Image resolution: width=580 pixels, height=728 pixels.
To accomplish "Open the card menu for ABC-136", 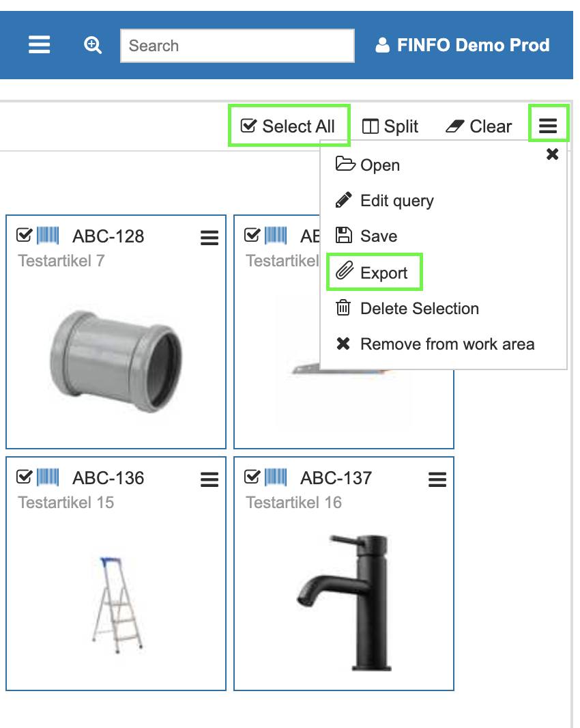I will point(209,479).
